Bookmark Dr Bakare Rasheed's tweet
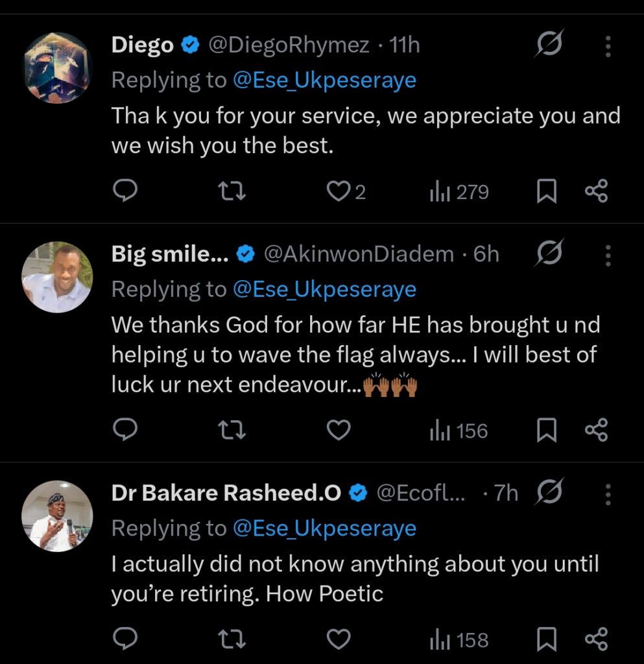The width and height of the screenshot is (644, 664). 547,640
